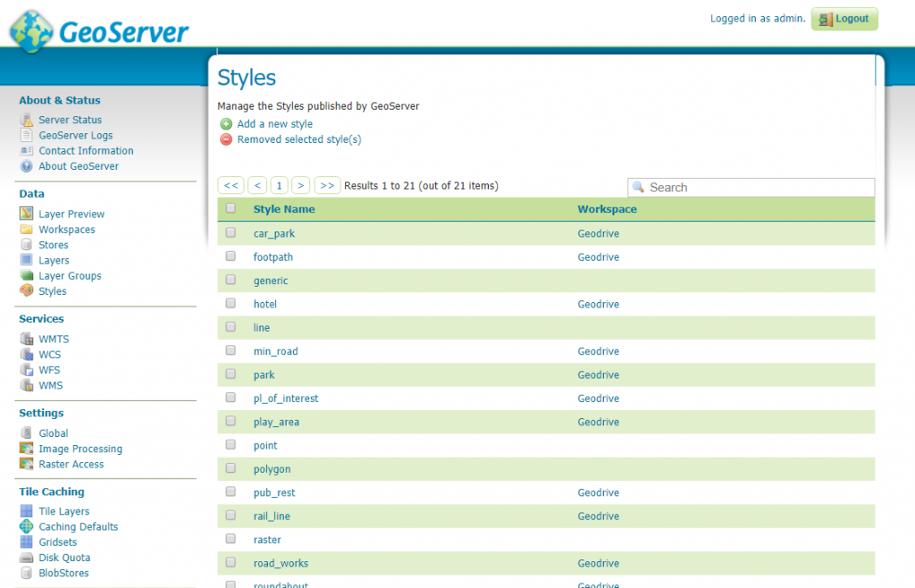The width and height of the screenshot is (915, 588).
Task: Click Removed selected style(s) link
Action: [298, 139]
